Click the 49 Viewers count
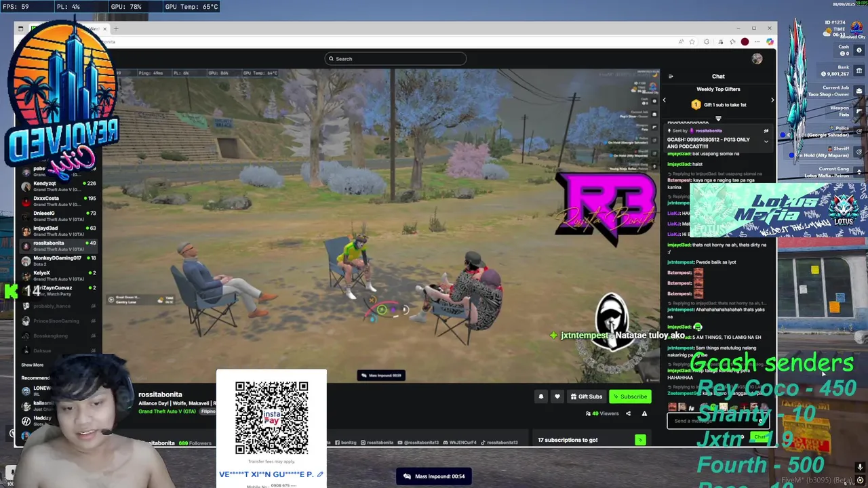868x488 pixels. [602, 413]
